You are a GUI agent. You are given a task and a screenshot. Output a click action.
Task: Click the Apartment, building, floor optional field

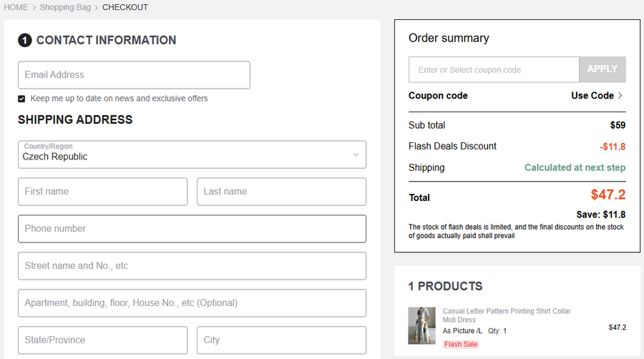click(x=192, y=303)
